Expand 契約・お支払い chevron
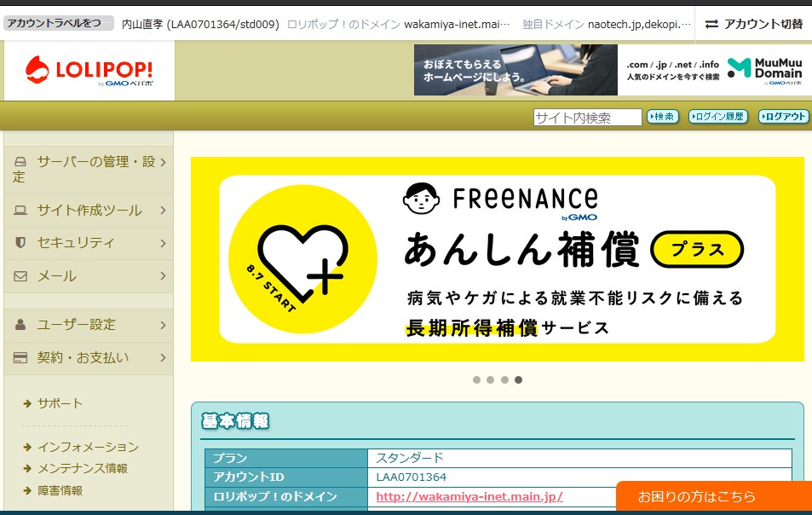812x515 pixels. pos(163,357)
